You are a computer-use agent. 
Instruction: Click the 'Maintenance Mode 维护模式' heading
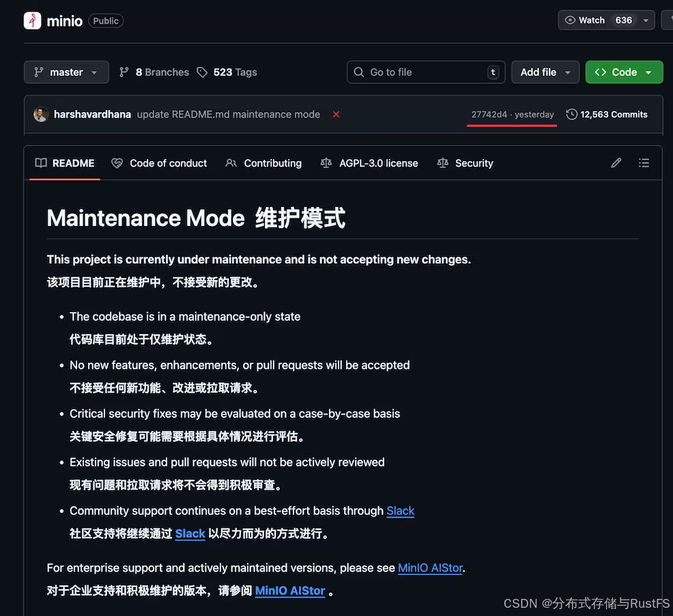pos(196,219)
